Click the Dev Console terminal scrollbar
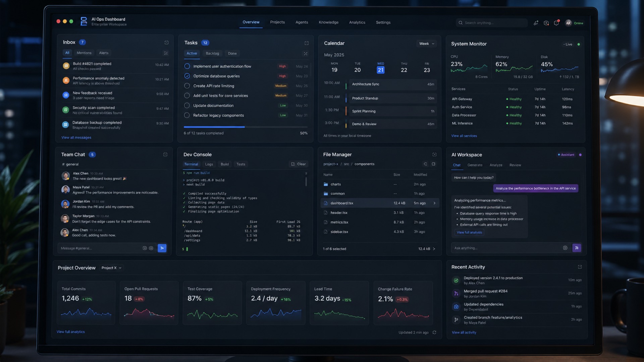This screenshot has height=362, width=644. point(306,182)
